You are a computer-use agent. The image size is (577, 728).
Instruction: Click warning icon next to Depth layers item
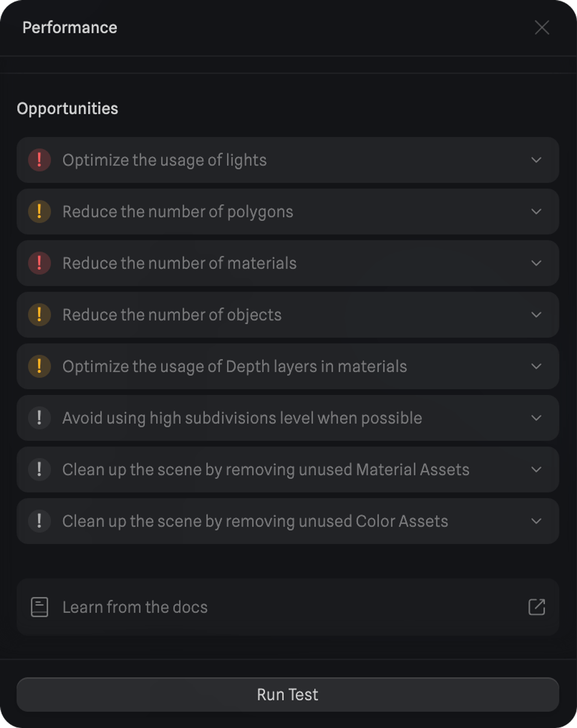tap(40, 366)
